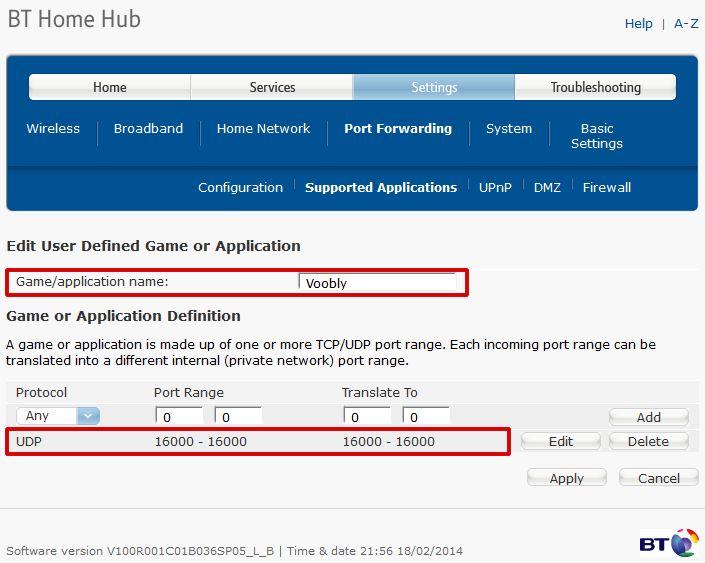The width and height of the screenshot is (705, 563).
Task: Switch to Basic Settings
Action: pyautogui.click(x=597, y=136)
